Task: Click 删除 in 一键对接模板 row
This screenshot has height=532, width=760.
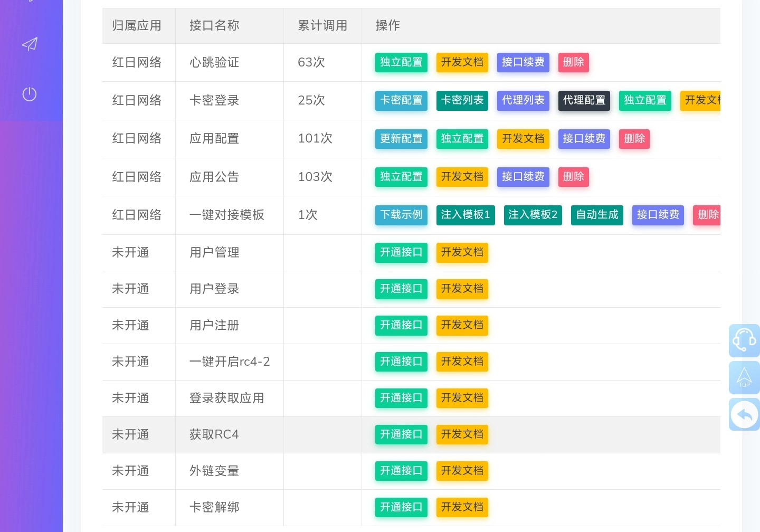Action: click(707, 215)
